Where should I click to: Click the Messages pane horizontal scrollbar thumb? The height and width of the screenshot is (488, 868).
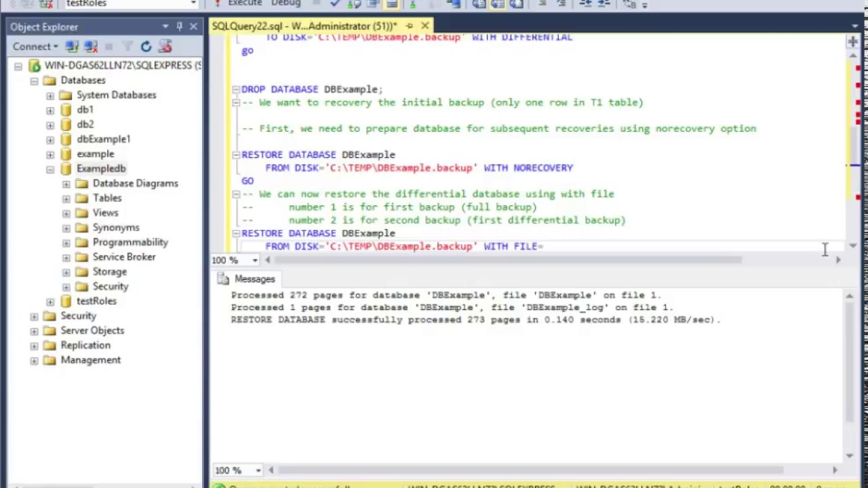(531, 470)
